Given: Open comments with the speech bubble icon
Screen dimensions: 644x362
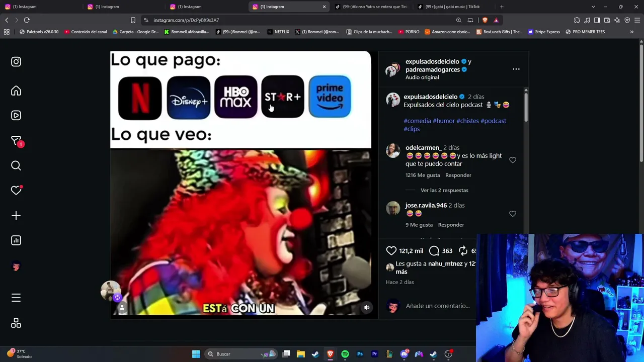Looking at the screenshot, I should click(x=434, y=250).
